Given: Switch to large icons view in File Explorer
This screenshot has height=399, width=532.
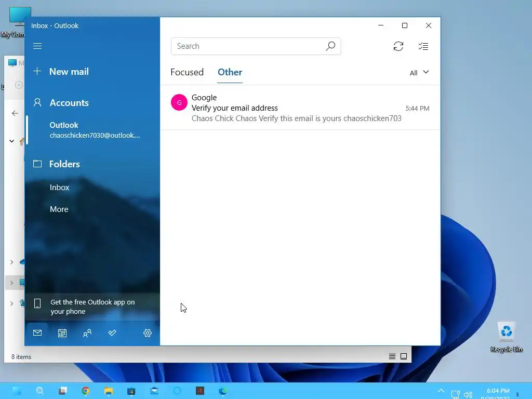Looking at the screenshot, I should pyautogui.click(x=403, y=356).
